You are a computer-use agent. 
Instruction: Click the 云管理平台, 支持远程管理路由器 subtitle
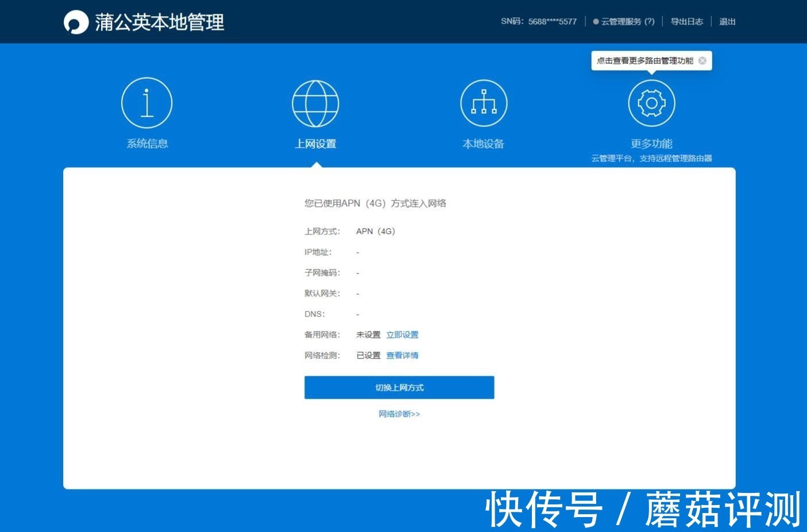[x=651, y=158]
